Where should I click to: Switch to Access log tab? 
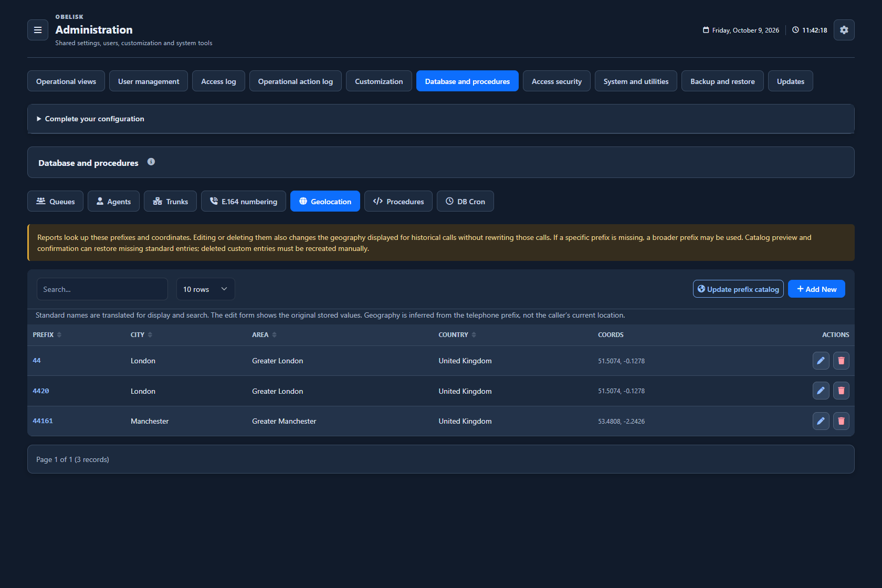(218, 81)
